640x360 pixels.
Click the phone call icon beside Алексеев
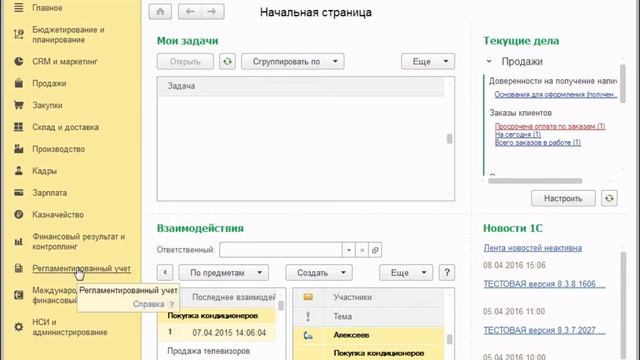(x=308, y=336)
